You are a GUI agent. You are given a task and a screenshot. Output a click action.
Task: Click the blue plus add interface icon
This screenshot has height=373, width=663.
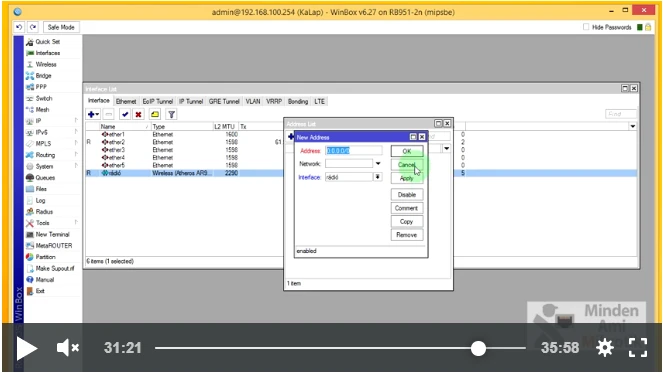pyautogui.click(x=93, y=114)
